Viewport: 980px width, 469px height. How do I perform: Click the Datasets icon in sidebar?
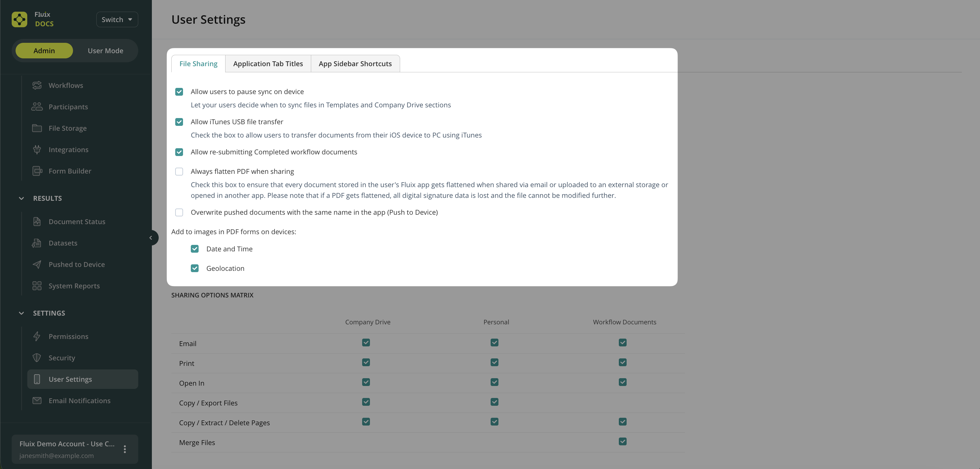coord(37,243)
